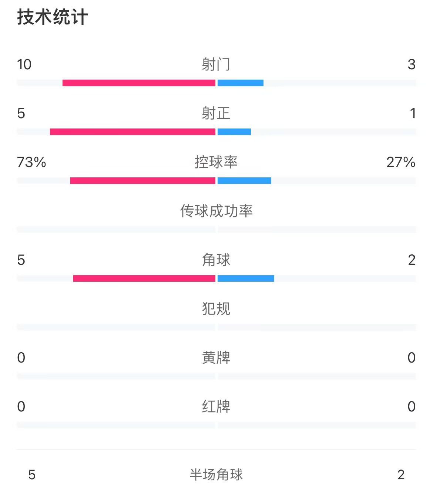Click the blue 控球率 bar
433x504 pixels.
coord(244,181)
